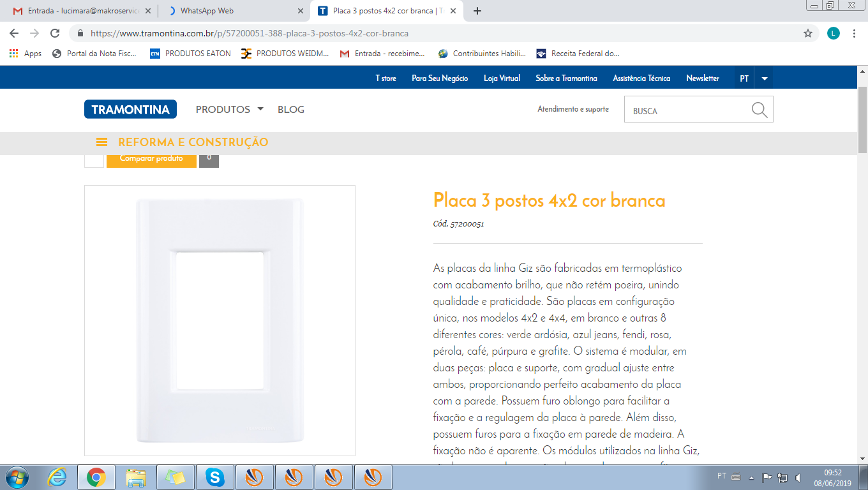The width and height of the screenshot is (868, 490).
Task: Bookmark this page with the star
Action: pyautogui.click(x=808, y=33)
